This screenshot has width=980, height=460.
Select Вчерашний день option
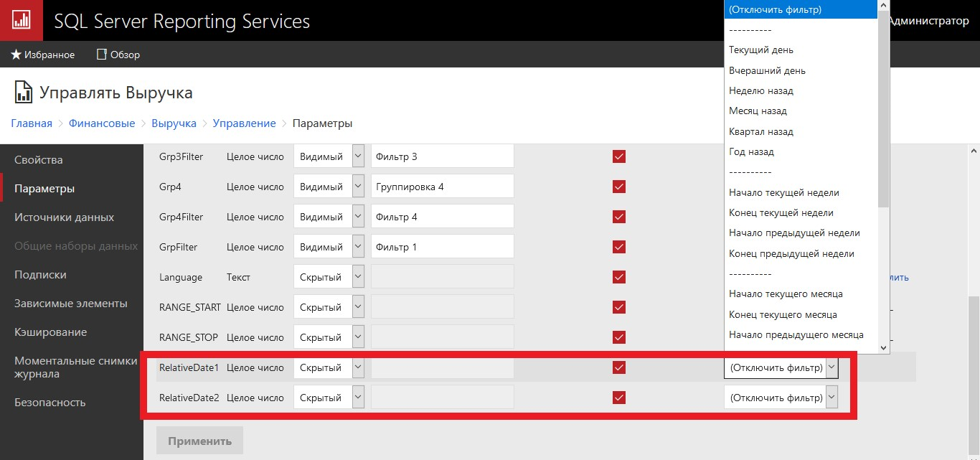pyautogui.click(x=801, y=70)
